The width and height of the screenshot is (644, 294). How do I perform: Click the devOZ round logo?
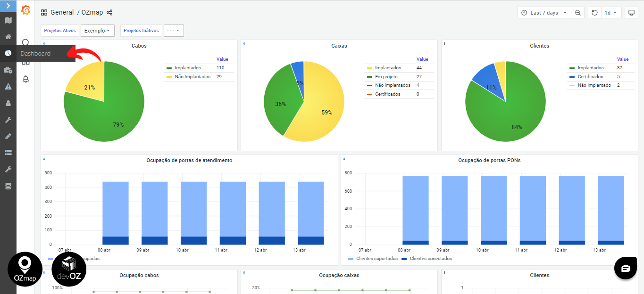tap(69, 269)
